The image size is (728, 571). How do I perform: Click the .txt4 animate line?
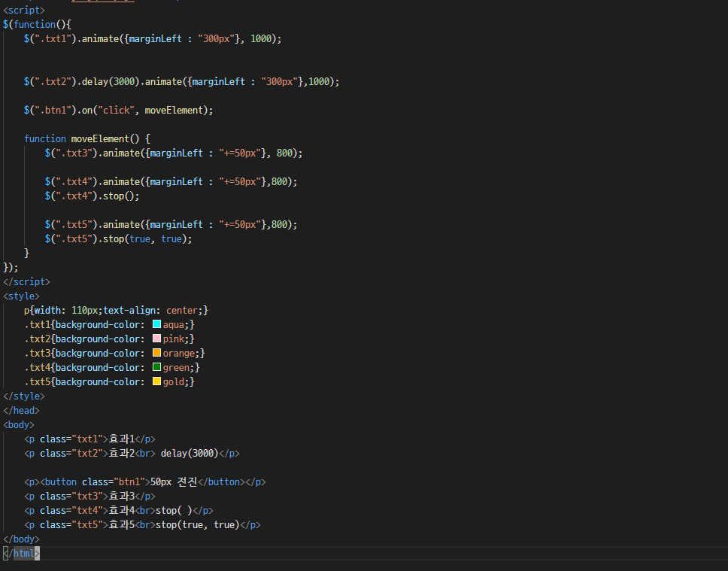[x=171, y=181]
